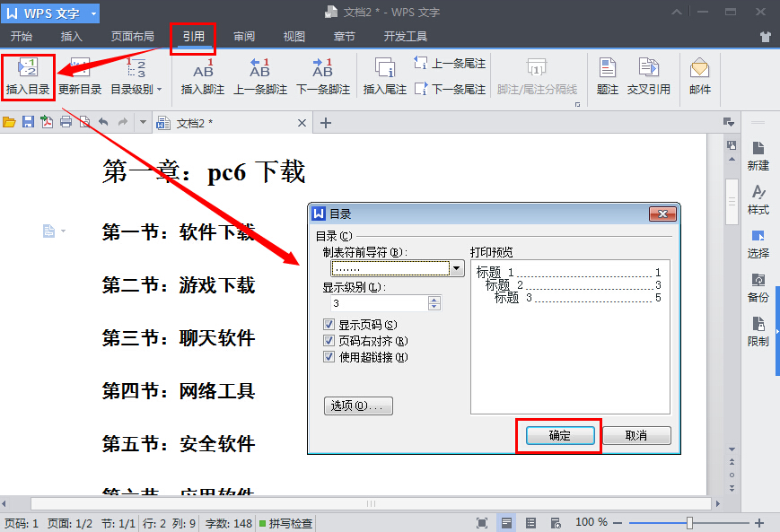The height and width of the screenshot is (532, 780).
Task: Open the Styles panel (样式) in sidebar
Action: tap(758, 199)
